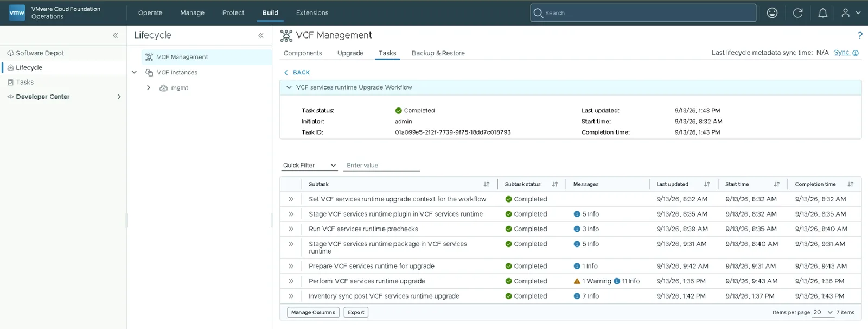Expand 'Stage VCF services runtime package' row
This screenshot has width=868, height=329.
291,244
